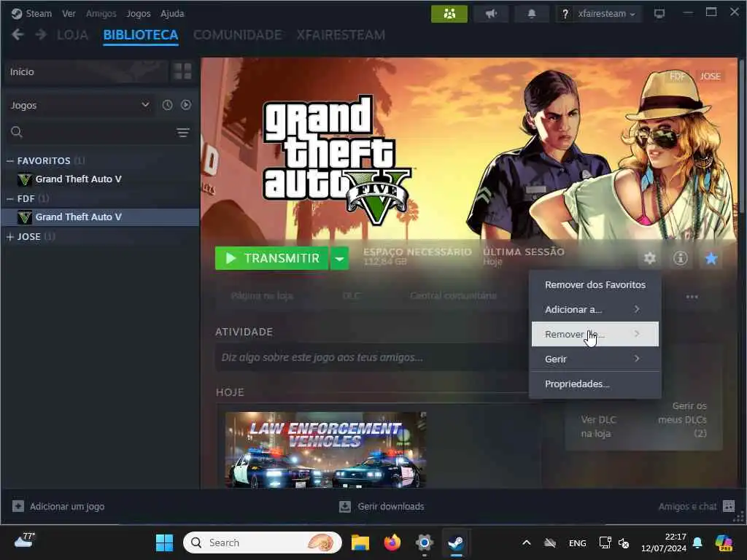Collapse the FDF category
Screen dimensions: 747x560
(9, 198)
